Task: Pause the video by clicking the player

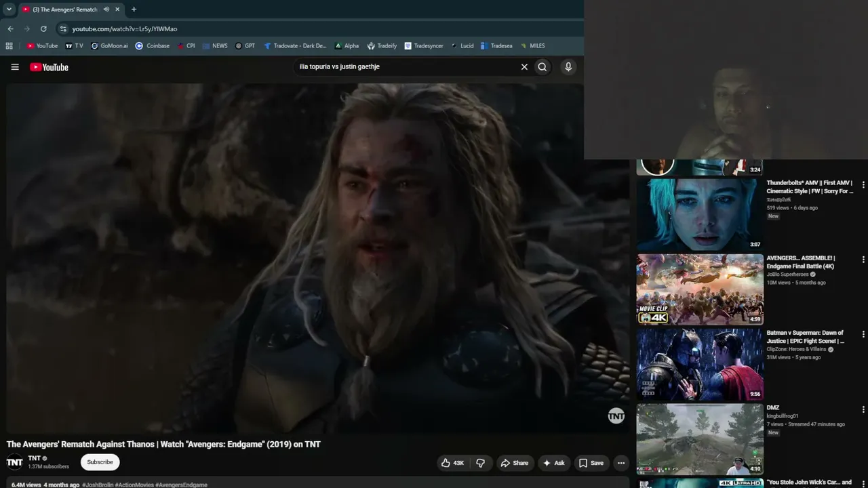Action: pyautogui.click(x=317, y=258)
